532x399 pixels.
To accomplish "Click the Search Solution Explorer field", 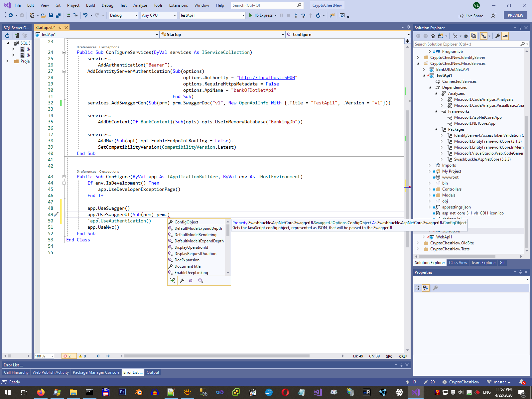I will (465, 44).
